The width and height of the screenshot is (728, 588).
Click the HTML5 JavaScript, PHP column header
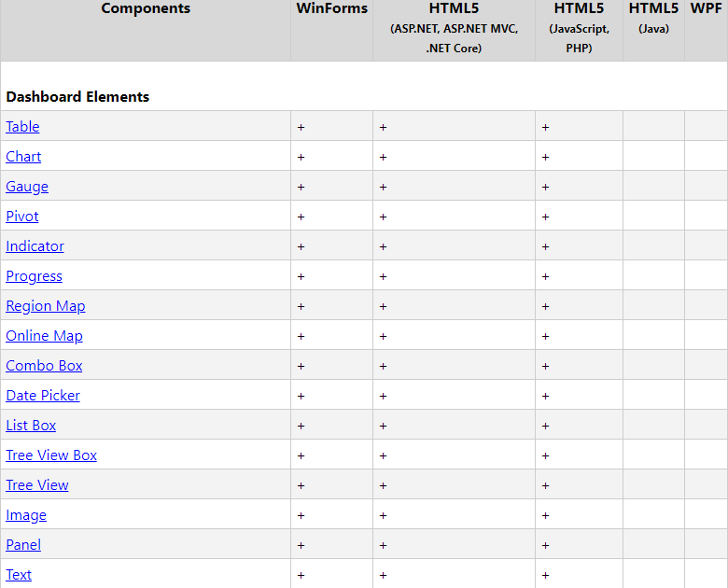(x=579, y=28)
